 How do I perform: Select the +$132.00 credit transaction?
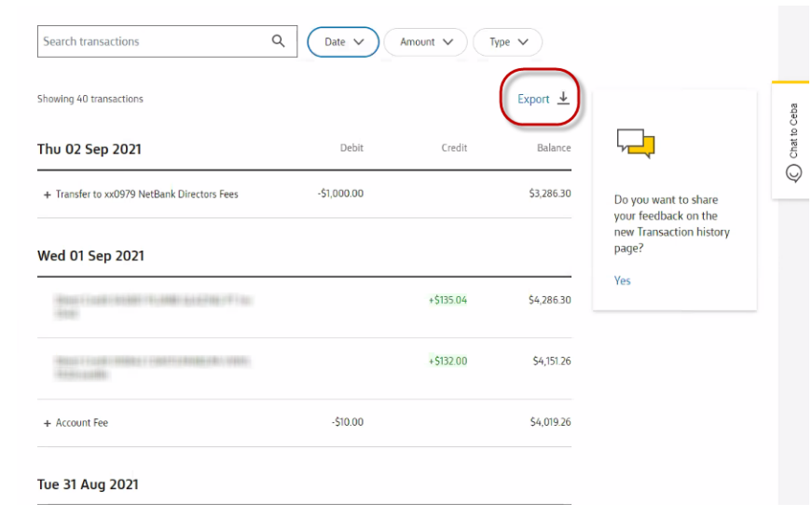(x=447, y=361)
